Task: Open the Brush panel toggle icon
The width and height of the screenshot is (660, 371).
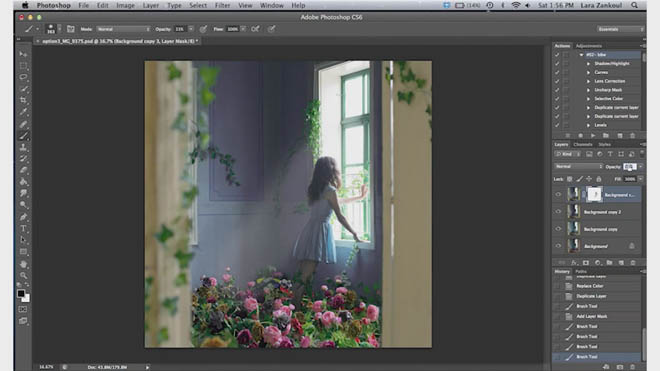Action: click(x=71, y=29)
